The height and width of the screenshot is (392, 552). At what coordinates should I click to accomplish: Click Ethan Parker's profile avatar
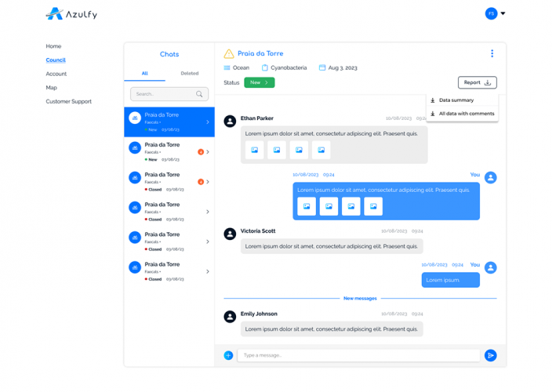pos(230,122)
